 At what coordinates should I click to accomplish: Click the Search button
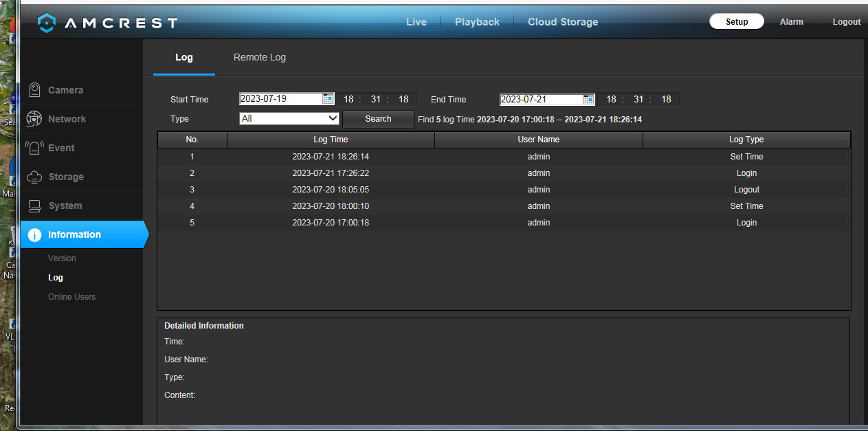378,119
